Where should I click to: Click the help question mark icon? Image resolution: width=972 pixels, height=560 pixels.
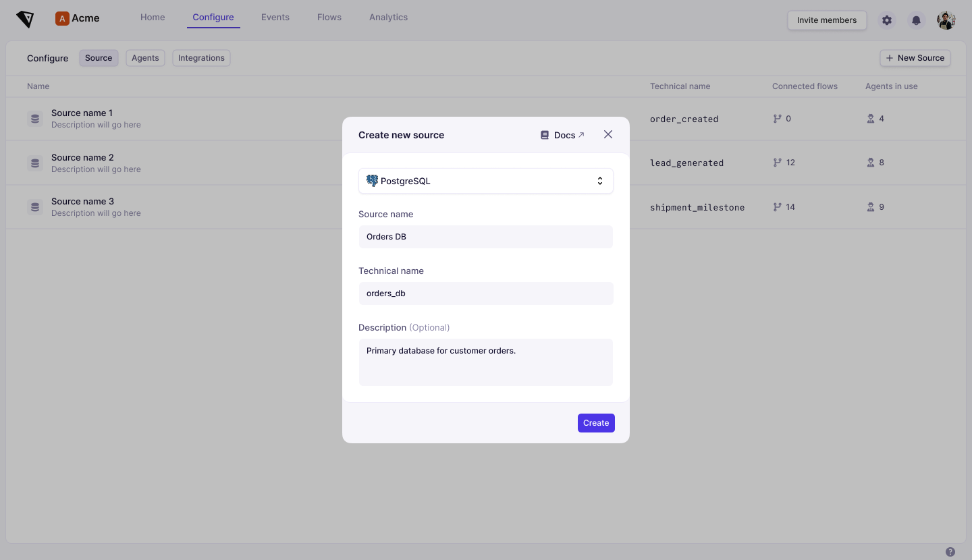tap(950, 552)
